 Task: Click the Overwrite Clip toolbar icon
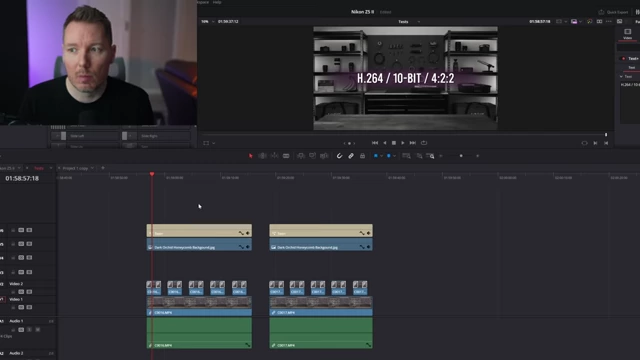click(x=313, y=156)
